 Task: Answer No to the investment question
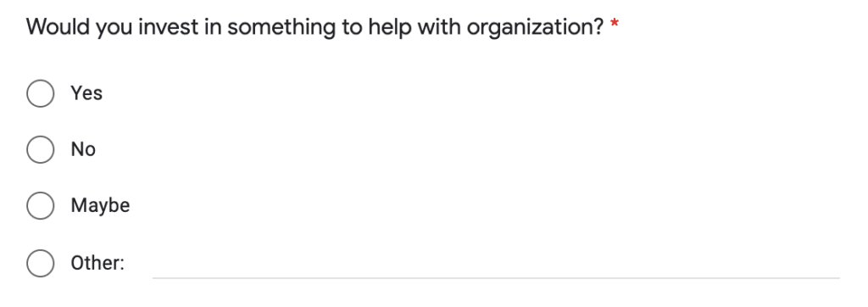click(41, 149)
